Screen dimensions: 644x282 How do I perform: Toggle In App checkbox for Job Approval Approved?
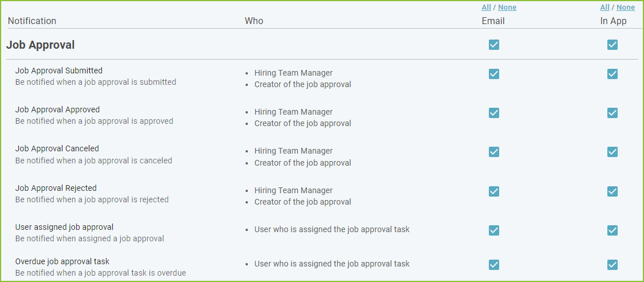point(612,113)
